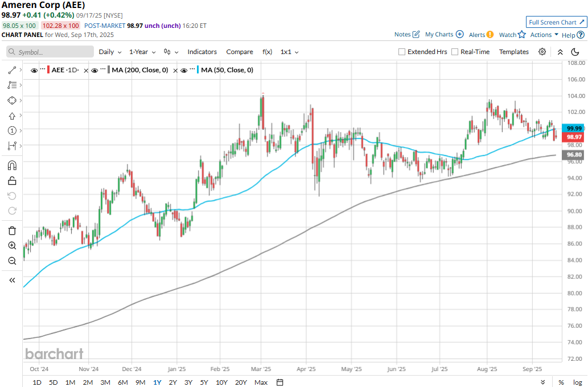Screen dimensions: 588x387
Task: Choose the up arrow marker tool
Action: point(12,116)
